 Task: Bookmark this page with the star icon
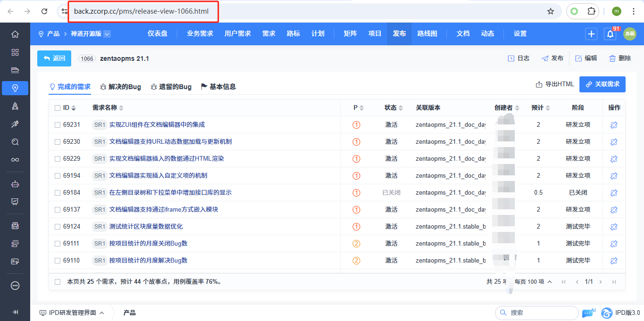[551, 11]
